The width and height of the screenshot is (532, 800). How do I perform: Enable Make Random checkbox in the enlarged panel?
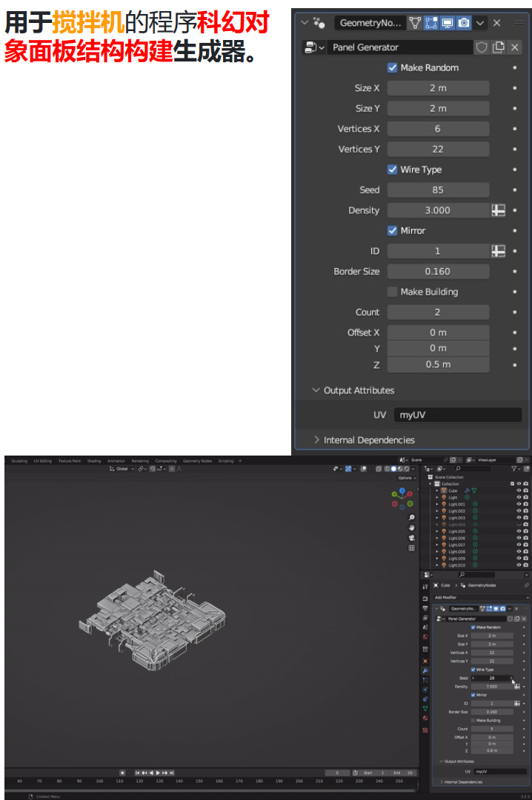tap(392, 68)
